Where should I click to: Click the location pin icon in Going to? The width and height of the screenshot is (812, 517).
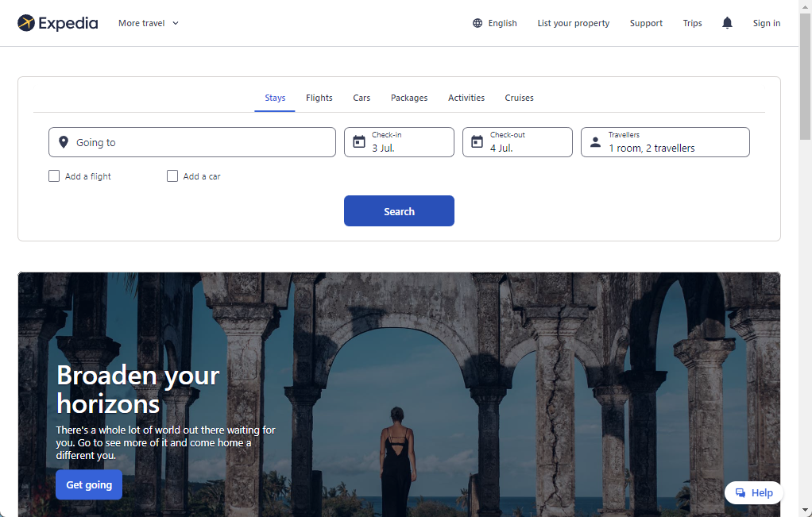pyautogui.click(x=64, y=142)
